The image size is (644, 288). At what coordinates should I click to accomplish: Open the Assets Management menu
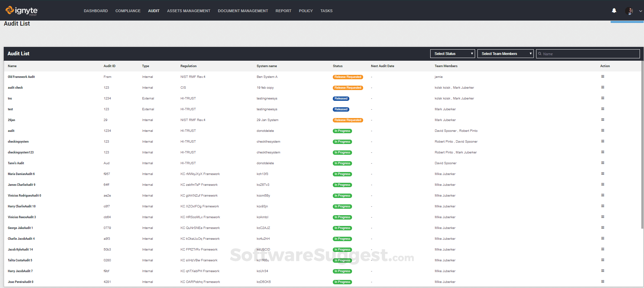pos(188,11)
